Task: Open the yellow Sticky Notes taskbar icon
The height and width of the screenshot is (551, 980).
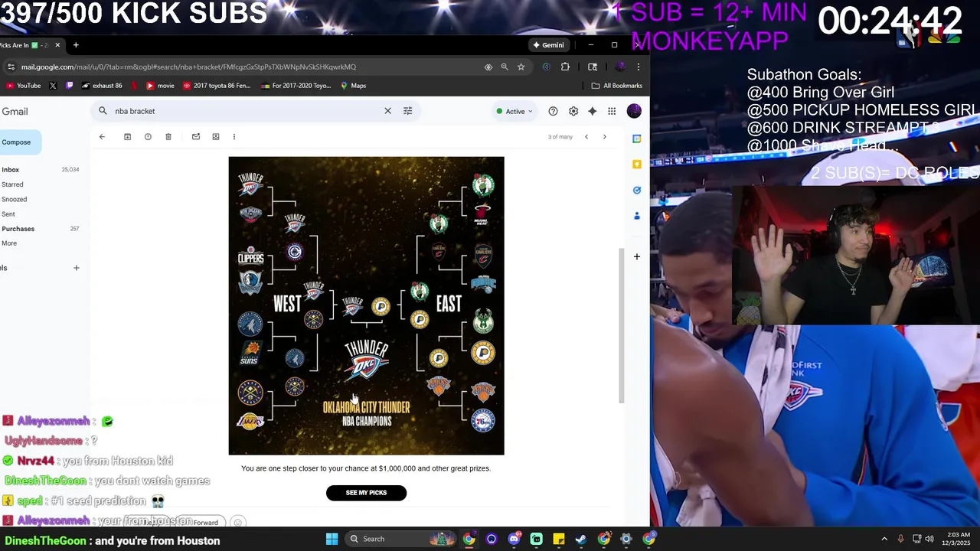Action: point(559,539)
